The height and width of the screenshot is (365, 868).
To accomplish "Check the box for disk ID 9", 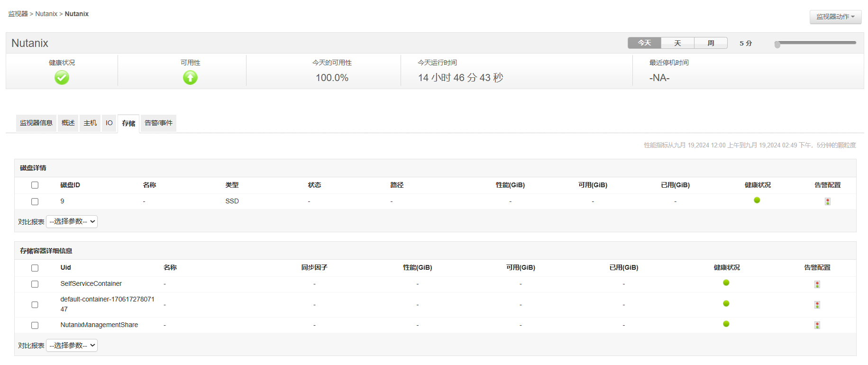I will click(x=35, y=201).
